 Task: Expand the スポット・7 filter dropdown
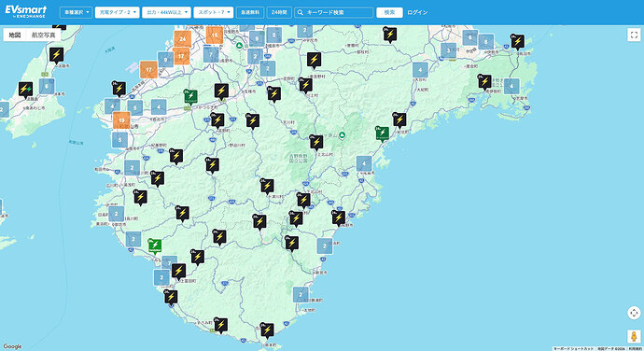(x=214, y=12)
